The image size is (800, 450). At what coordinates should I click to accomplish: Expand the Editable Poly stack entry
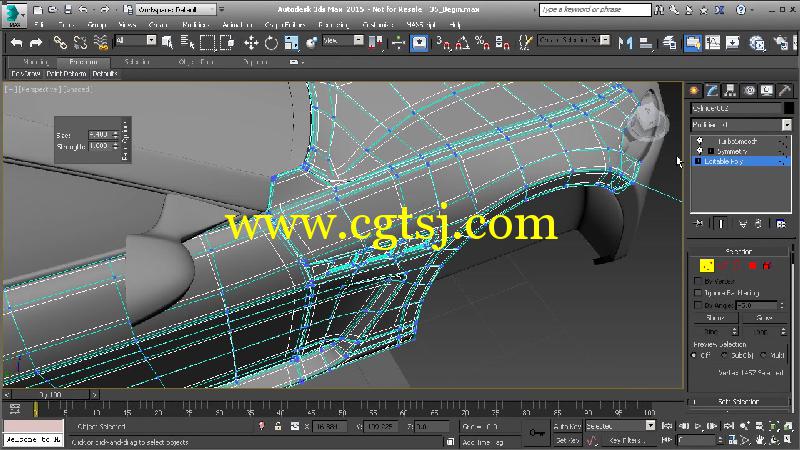(697, 161)
